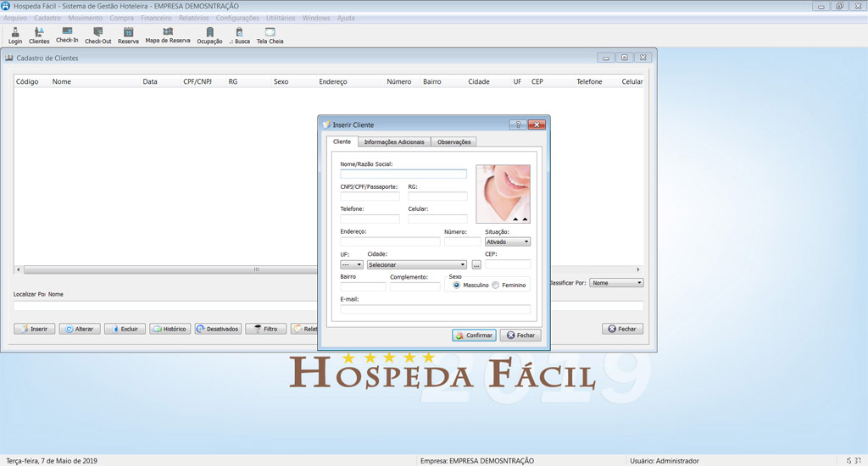Image resolution: width=868 pixels, height=466 pixels.
Task: Select the Feminino radio button
Action: [495, 285]
